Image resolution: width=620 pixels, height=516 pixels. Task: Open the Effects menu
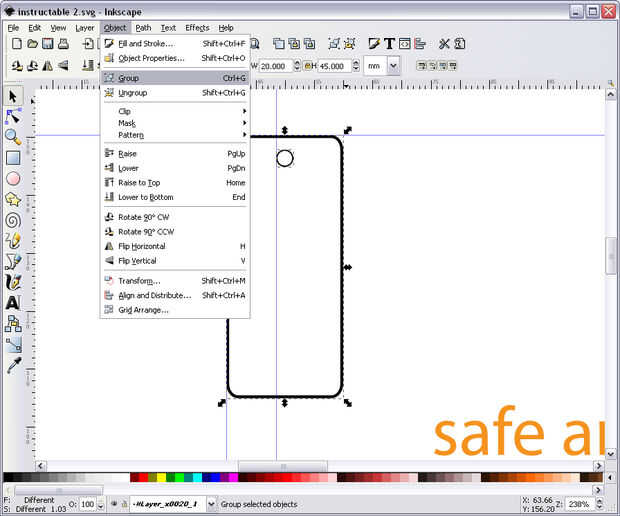pyautogui.click(x=197, y=28)
